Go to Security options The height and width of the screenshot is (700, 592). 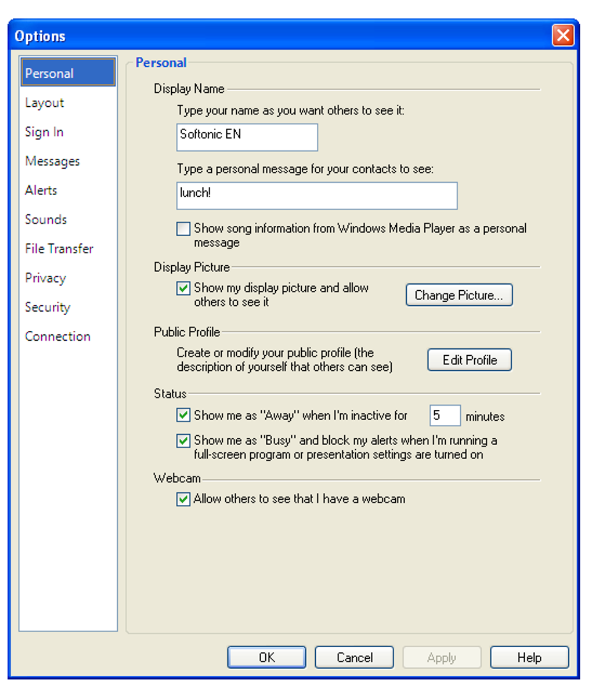pos(48,307)
